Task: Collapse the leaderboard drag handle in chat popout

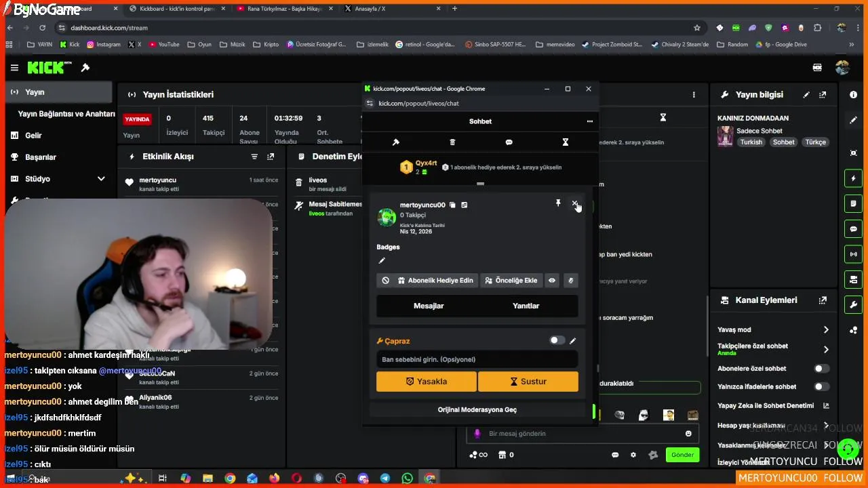Action: point(480,184)
